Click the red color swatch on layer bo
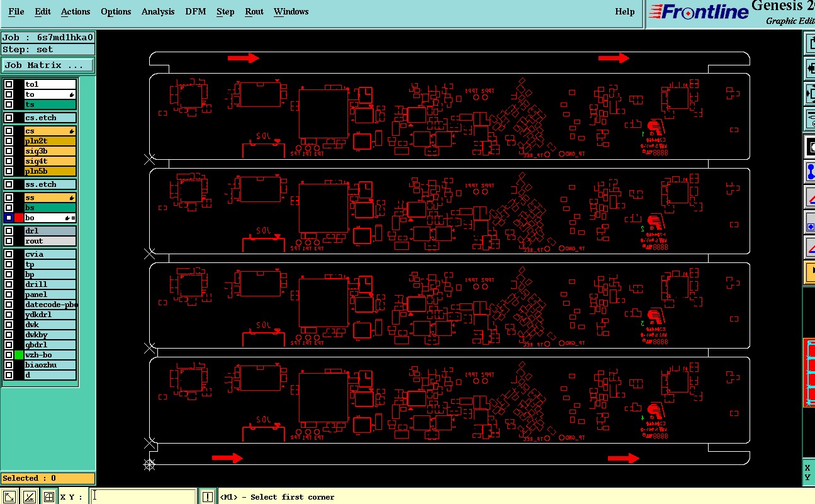This screenshot has width=815, height=504. pos(19,218)
